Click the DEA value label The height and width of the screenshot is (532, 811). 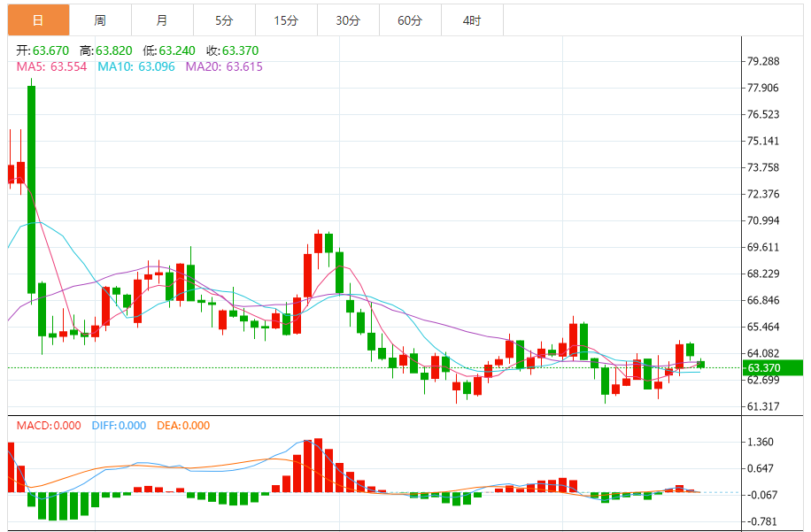[183, 426]
